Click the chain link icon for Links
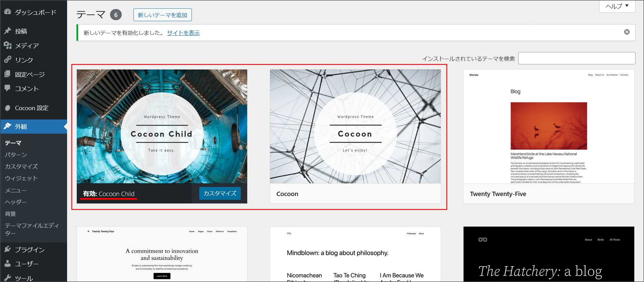 7,60
